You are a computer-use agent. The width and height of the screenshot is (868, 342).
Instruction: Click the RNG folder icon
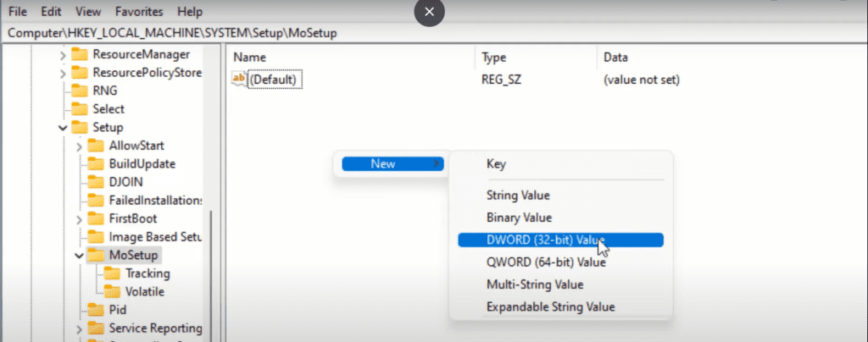80,91
